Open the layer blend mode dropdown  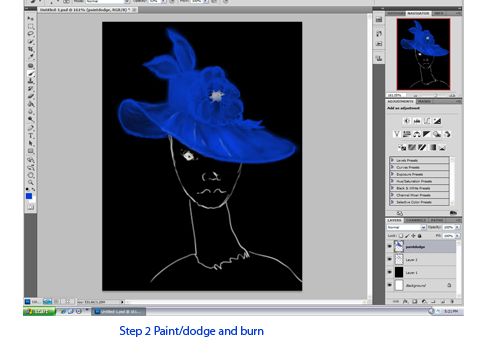pos(406,227)
